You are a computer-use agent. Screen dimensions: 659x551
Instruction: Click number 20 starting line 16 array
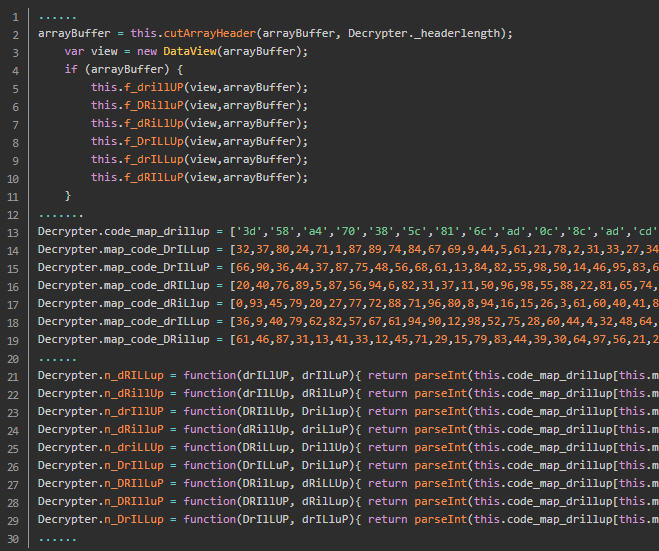(x=243, y=285)
